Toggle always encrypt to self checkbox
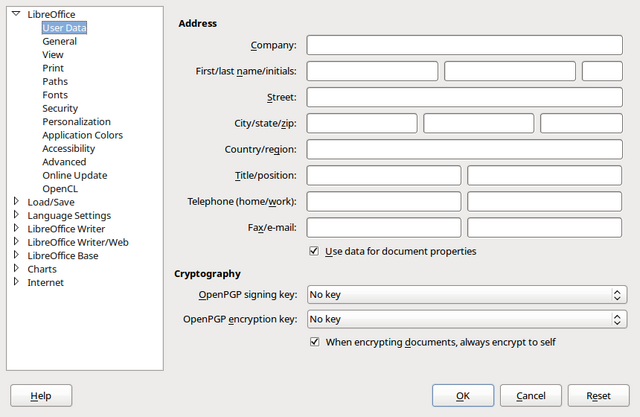640x417 pixels. pyautogui.click(x=314, y=342)
